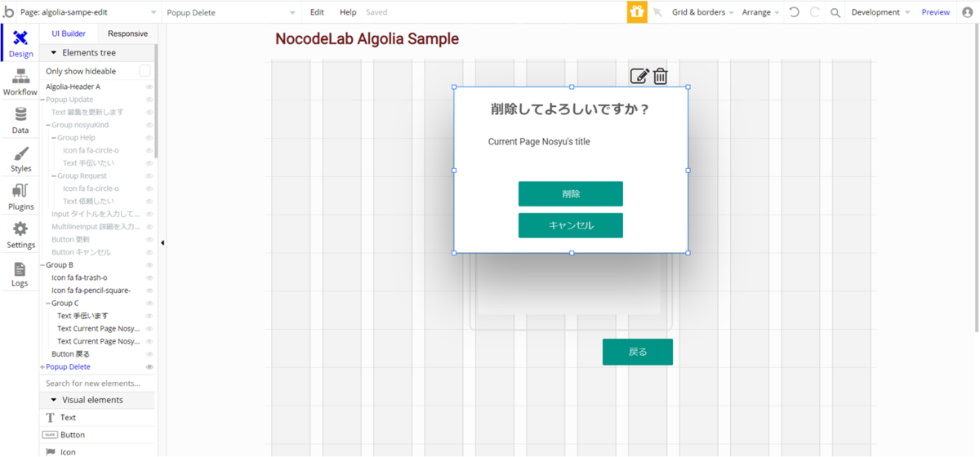Screen dimensions: 980x457
Task: Toggle visibility eye for Popup Delete
Action: coord(149,367)
